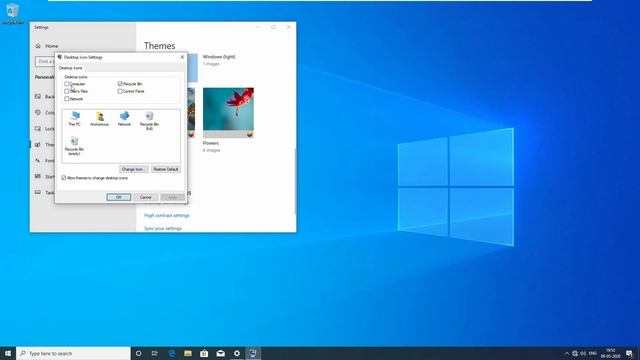Open Colors icon in Settings sidebar
The height and width of the screenshot is (360, 640).
click(x=38, y=113)
